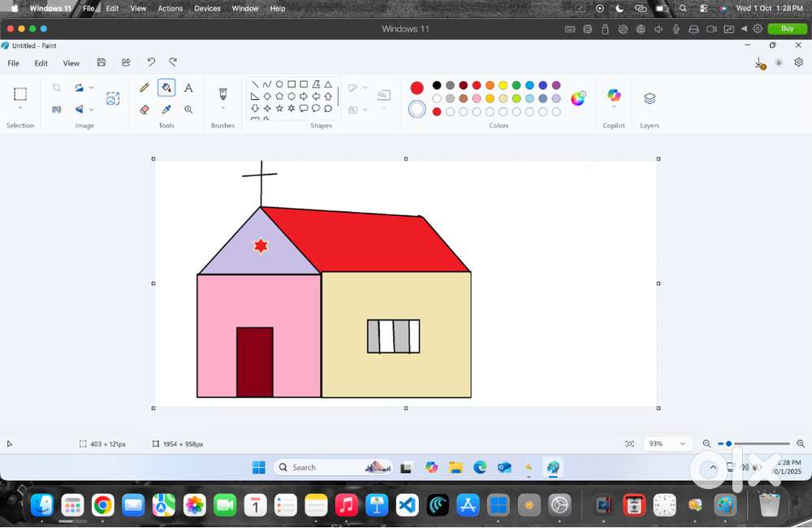Screen dimensions: 812x528
Task: Toggle the Fill bucket tool
Action: click(x=166, y=88)
